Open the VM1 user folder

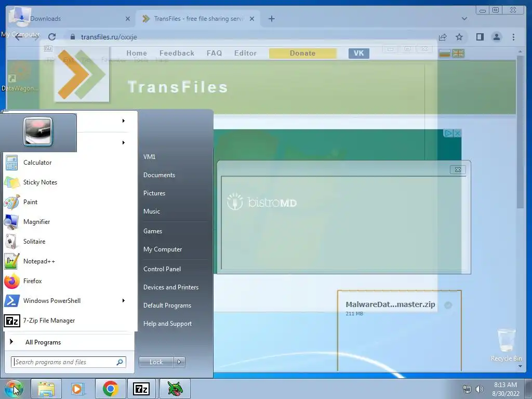(149, 157)
